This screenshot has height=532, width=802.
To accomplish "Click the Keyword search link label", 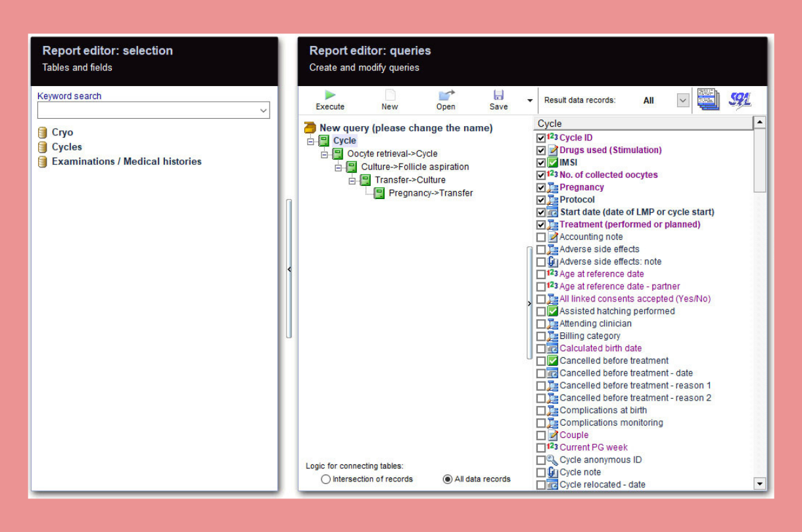I will click(69, 96).
